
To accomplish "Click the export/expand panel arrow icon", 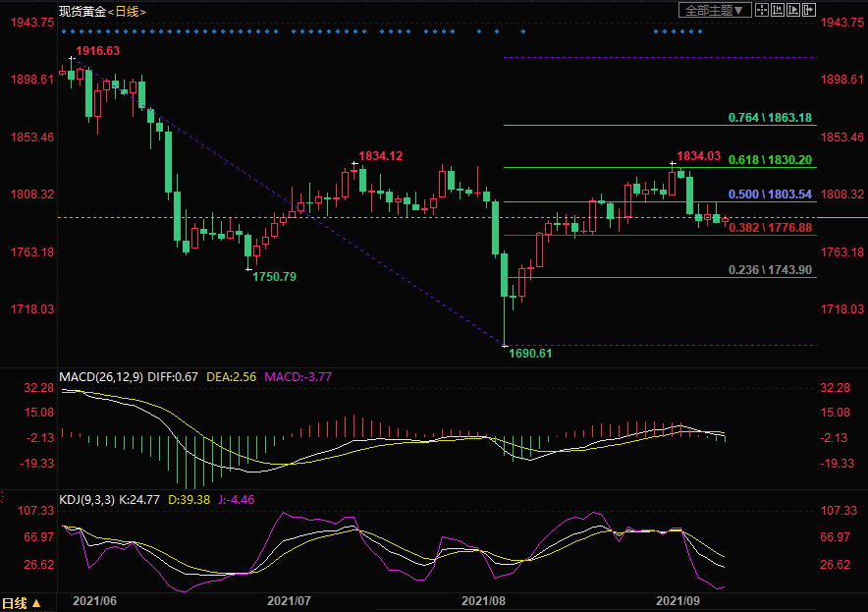I will point(809,10).
